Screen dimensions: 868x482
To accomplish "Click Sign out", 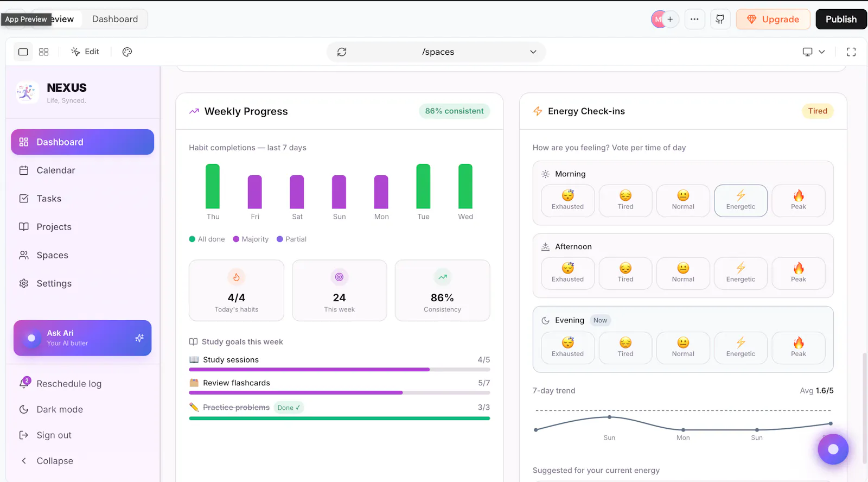I will (82, 435).
